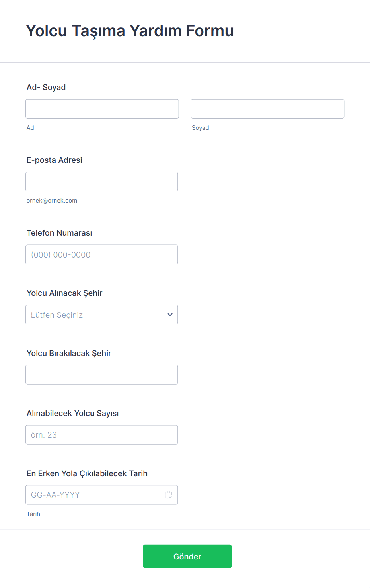This screenshot has width=370, height=588.
Task: Select the E-posta Adresi text field
Action: (x=101, y=182)
